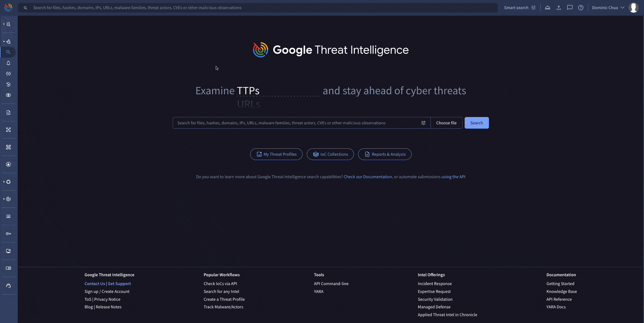Click the hat-shaped icon in the top bar
Viewport: 644px width, 323px height.
(x=548, y=7)
